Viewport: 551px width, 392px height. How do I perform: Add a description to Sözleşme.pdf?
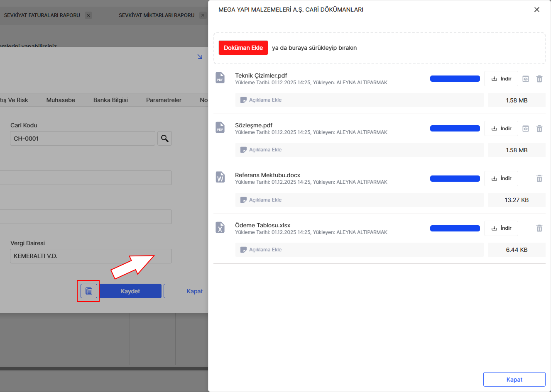(x=265, y=150)
